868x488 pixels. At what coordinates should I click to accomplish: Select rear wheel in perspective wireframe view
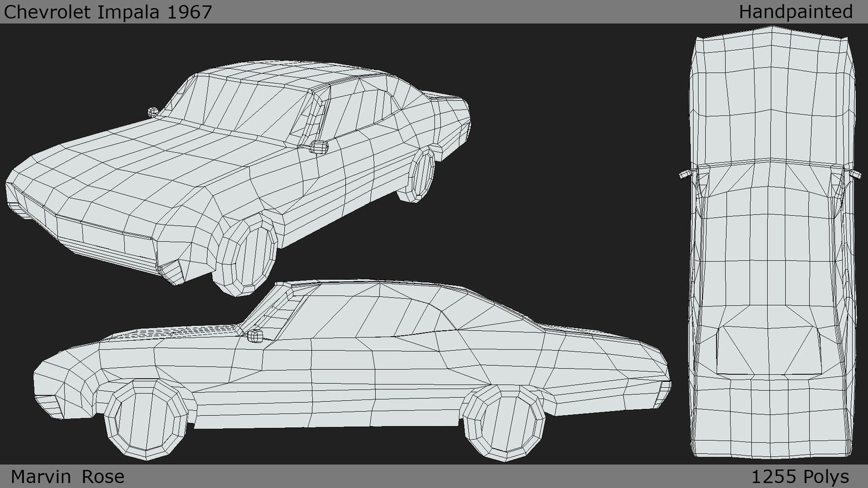click(420, 176)
